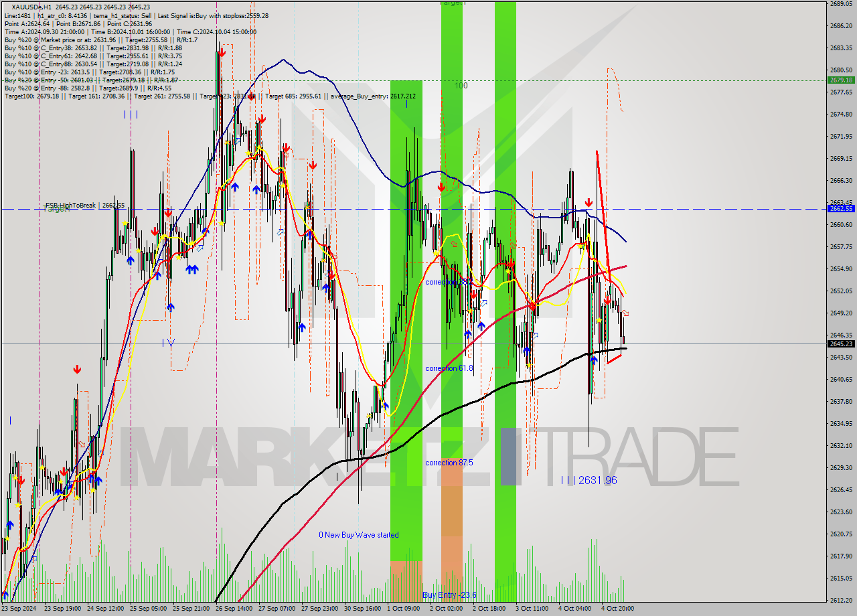Viewport: 857px width, 616px height.
Task: Click the '1 Oct 09:00' time axis label
Action: click(404, 609)
